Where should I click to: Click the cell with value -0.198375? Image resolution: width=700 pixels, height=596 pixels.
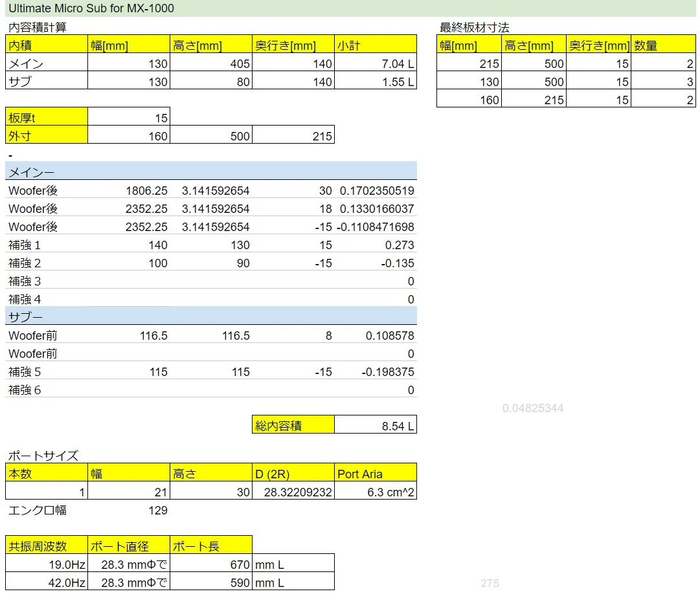[376, 371]
